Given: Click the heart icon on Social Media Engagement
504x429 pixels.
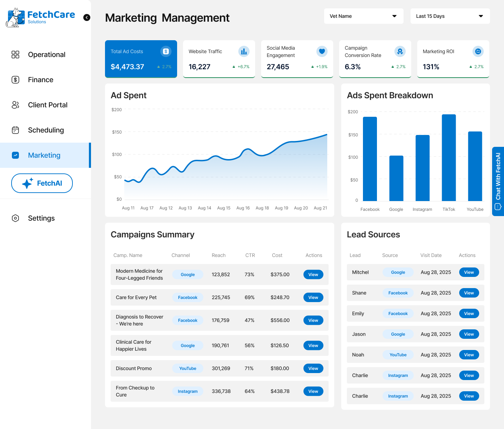Looking at the screenshot, I should pos(322,51).
